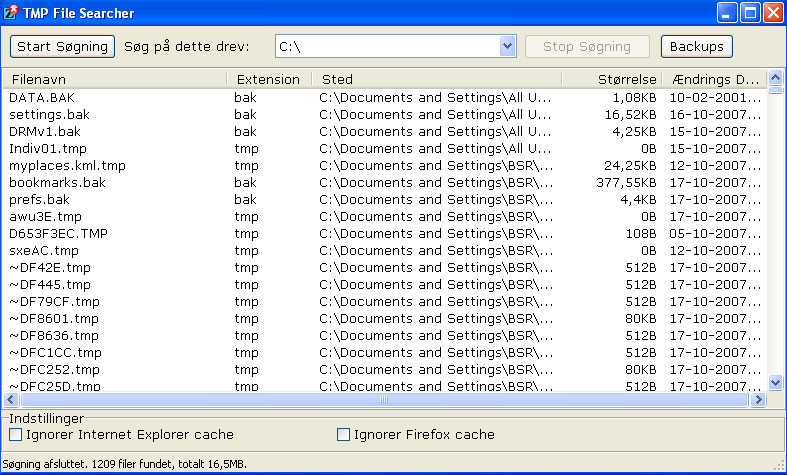Sort files by the Extension column header
This screenshot has width=787, height=475.
point(267,80)
